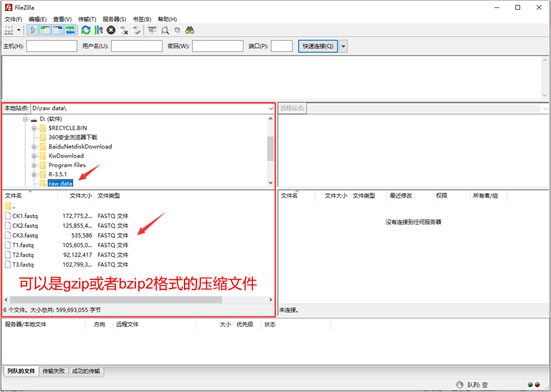Open the 服务器(S) menu
This screenshot has height=392, width=551.
pyautogui.click(x=114, y=19)
